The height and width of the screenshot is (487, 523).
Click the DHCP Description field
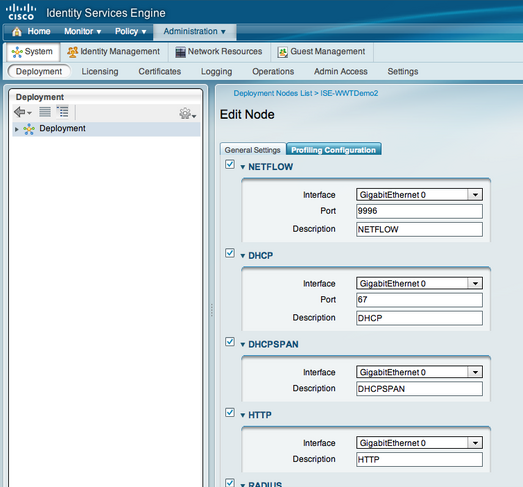(x=419, y=318)
